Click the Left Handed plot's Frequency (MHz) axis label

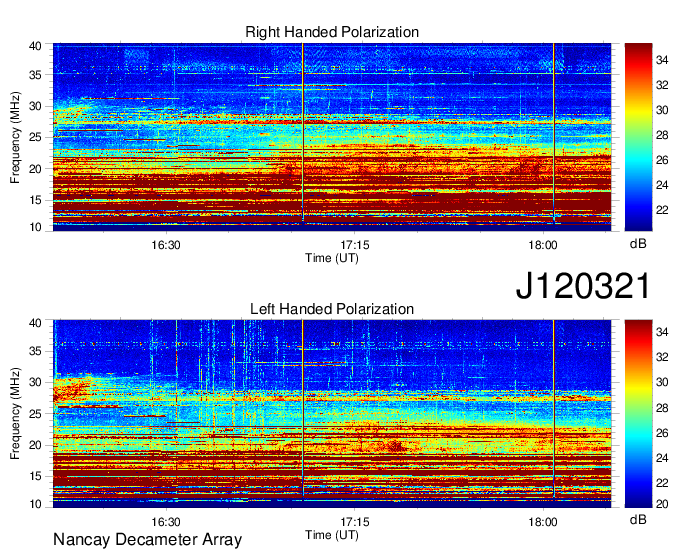click(15, 414)
